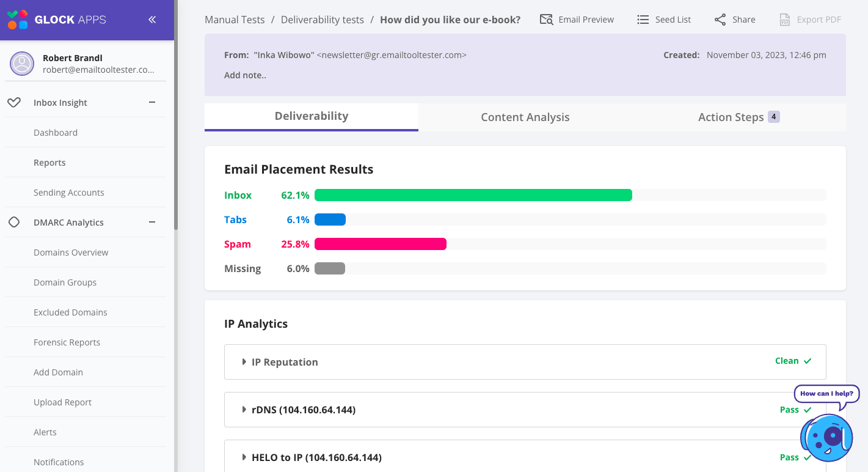Click the Export PDF icon
The height and width of the screenshot is (472, 868).
[785, 20]
